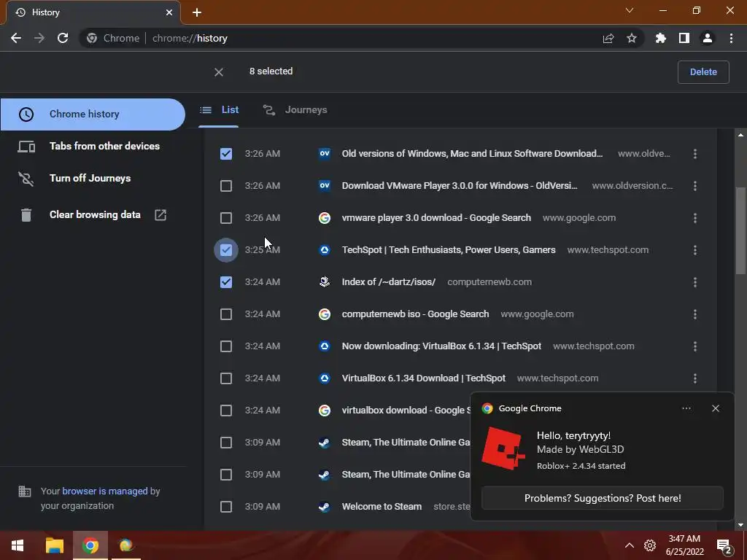Toggle the side panel icon
The width and height of the screenshot is (747, 560).
pos(684,38)
